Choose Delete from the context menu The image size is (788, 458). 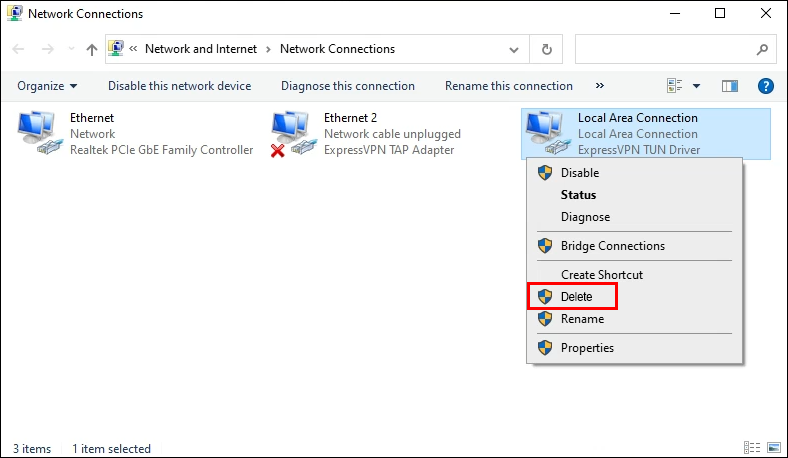pyautogui.click(x=576, y=297)
